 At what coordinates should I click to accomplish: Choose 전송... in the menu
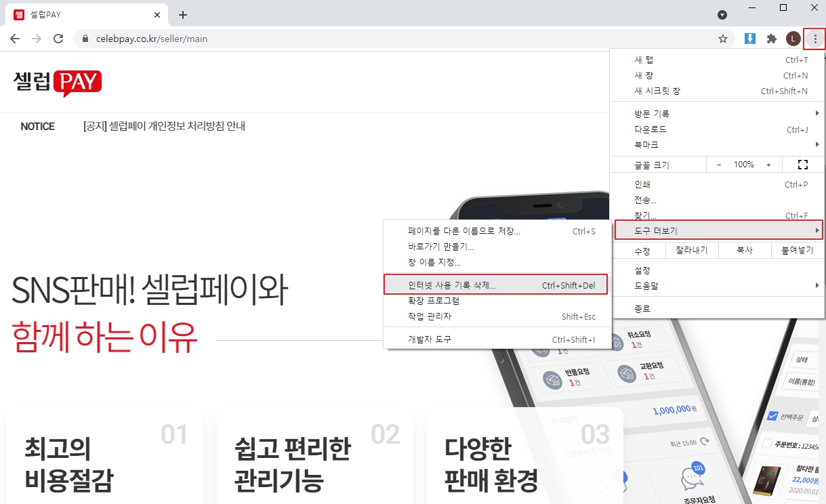pos(717,200)
